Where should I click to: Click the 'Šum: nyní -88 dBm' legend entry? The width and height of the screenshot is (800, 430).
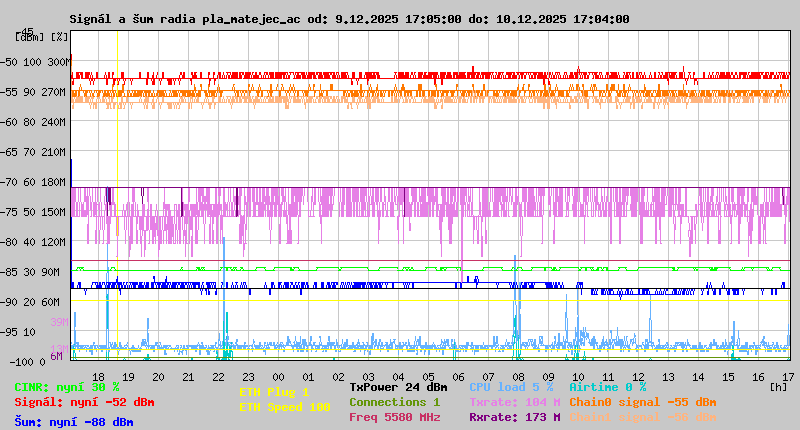point(74,422)
